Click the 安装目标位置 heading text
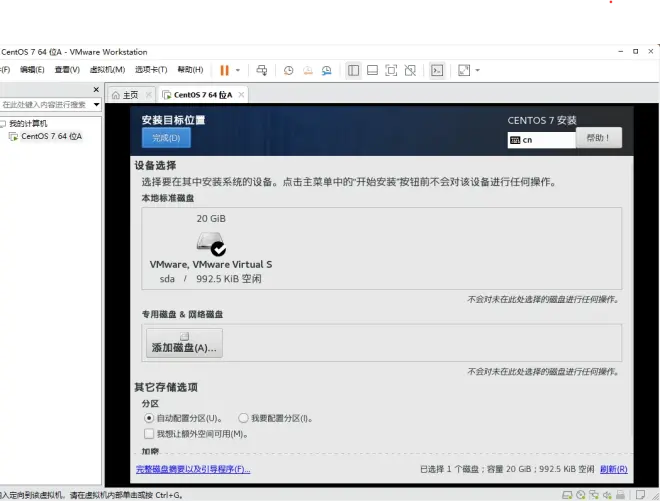This screenshot has height=501, width=660. coord(173,120)
